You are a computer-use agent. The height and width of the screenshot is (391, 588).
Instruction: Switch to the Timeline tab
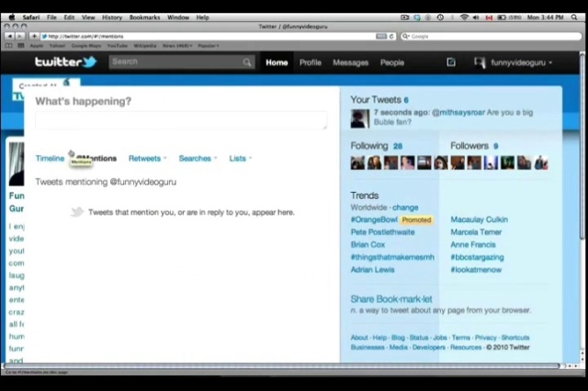[50, 159]
